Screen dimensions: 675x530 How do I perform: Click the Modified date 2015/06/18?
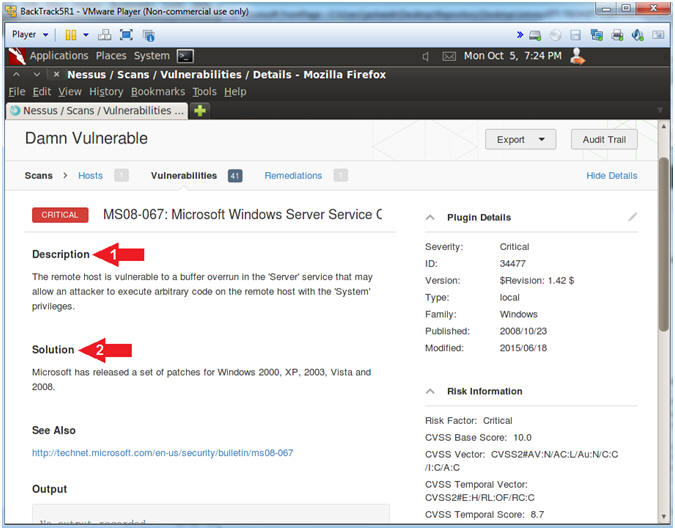(523, 348)
